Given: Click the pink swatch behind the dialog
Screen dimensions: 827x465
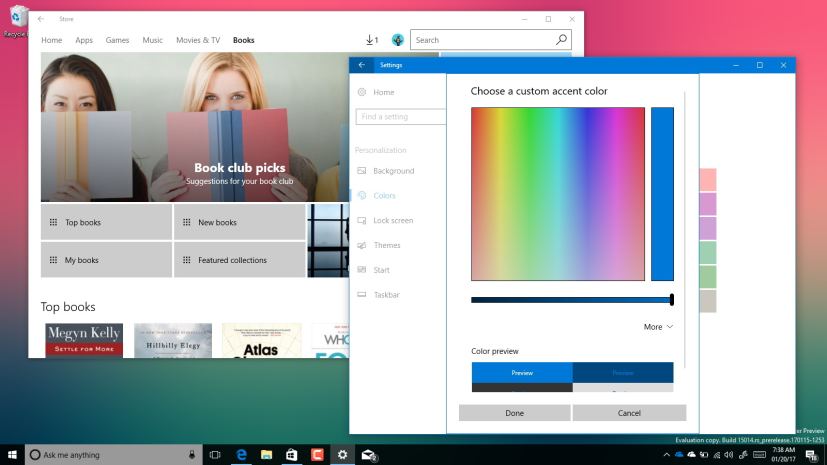Looking at the screenshot, I should click(x=708, y=179).
